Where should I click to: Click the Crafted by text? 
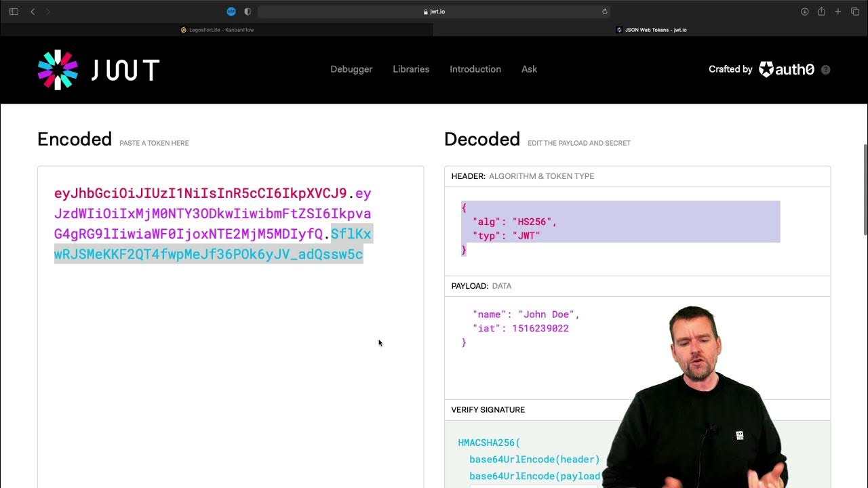[x=730, y=69]
